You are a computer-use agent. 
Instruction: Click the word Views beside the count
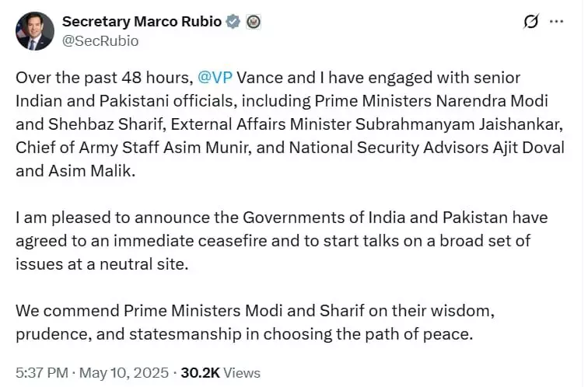point(243,373)
